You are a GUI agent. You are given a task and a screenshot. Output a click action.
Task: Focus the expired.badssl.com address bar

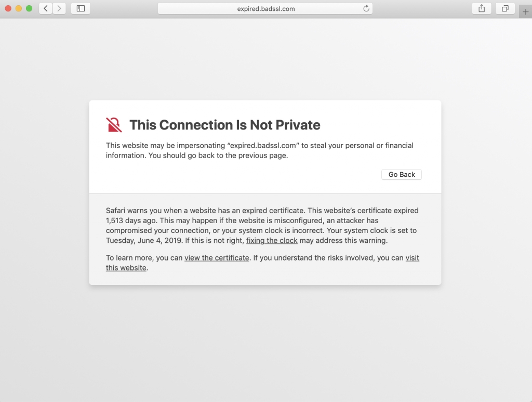[x=265, y=8]
